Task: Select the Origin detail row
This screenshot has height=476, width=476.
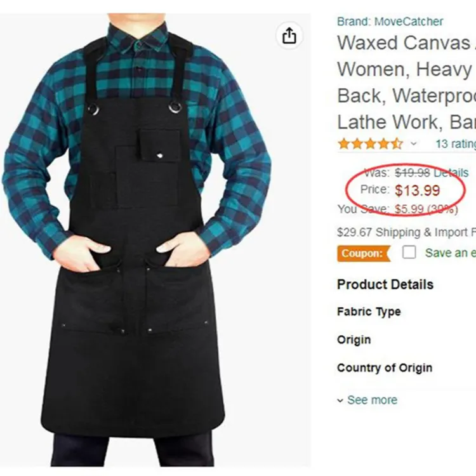Action: (x=354, y=340)
